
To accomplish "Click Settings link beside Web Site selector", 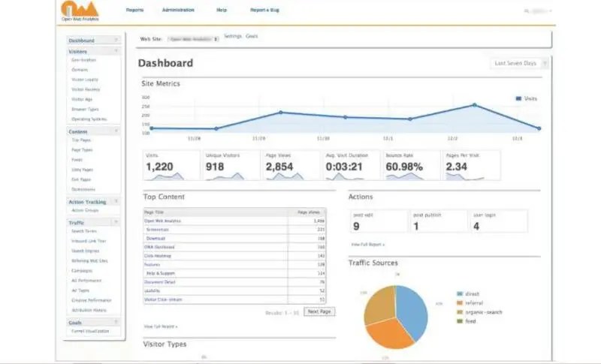I will coord(231,37).
